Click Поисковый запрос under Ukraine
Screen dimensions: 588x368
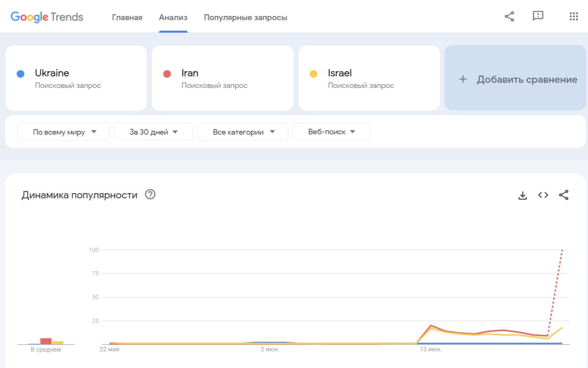pyautogui.click(x=68, y=85)
